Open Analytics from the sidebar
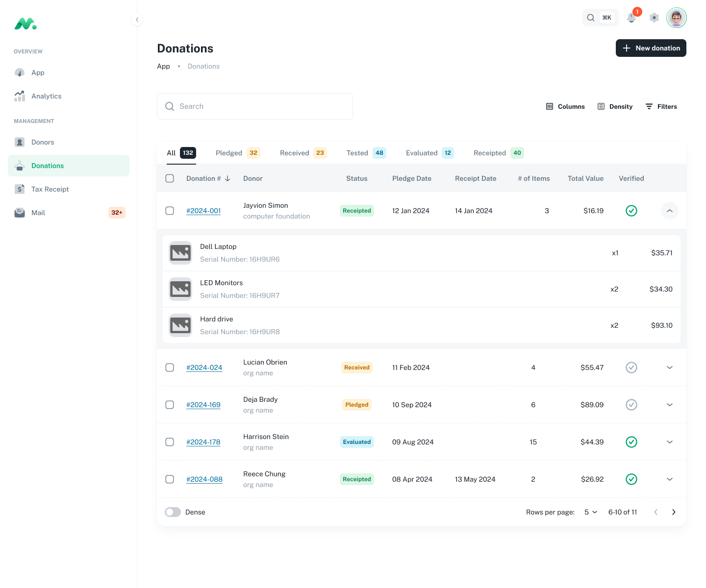This screenshot has width=706, height=588. [46, 96]
